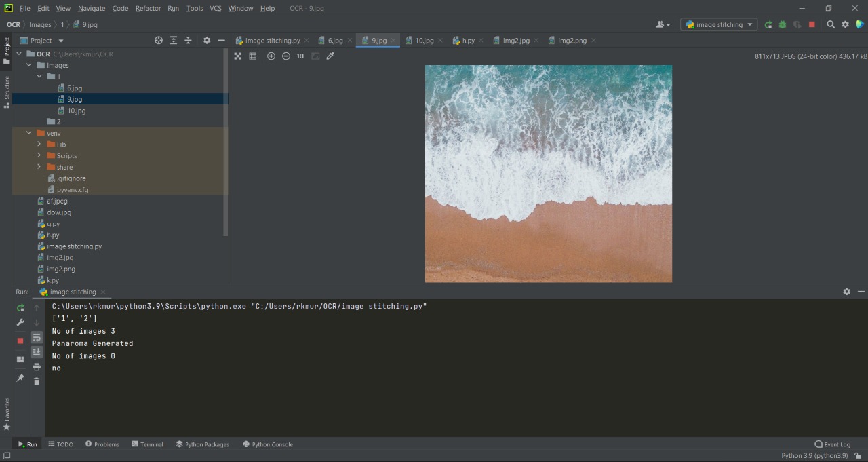The image size is (868, 462).
Task: Open the image stitching run configuration dropdown
Action: pyautogui.click(x=719, y=24)
